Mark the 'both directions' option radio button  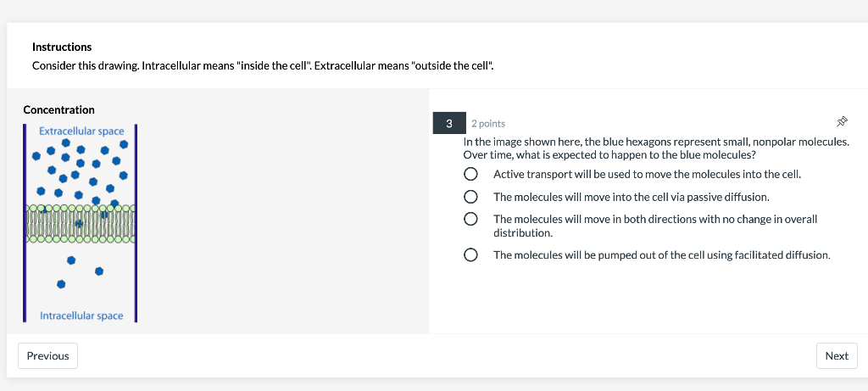tap(470, 220)
